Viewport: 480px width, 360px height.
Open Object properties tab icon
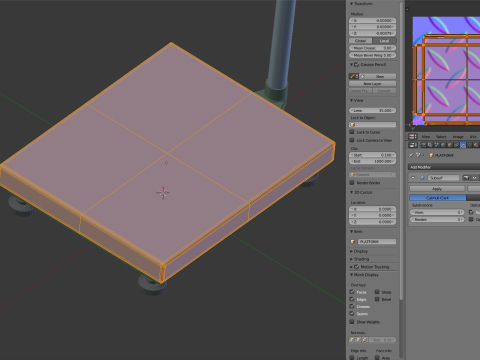(x=450, y=145)
